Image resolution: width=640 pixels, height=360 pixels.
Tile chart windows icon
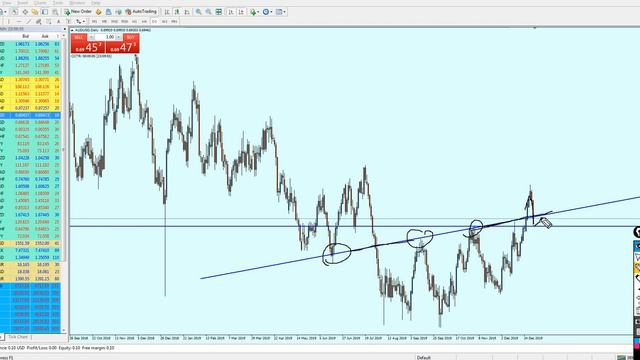click(219, 12)
